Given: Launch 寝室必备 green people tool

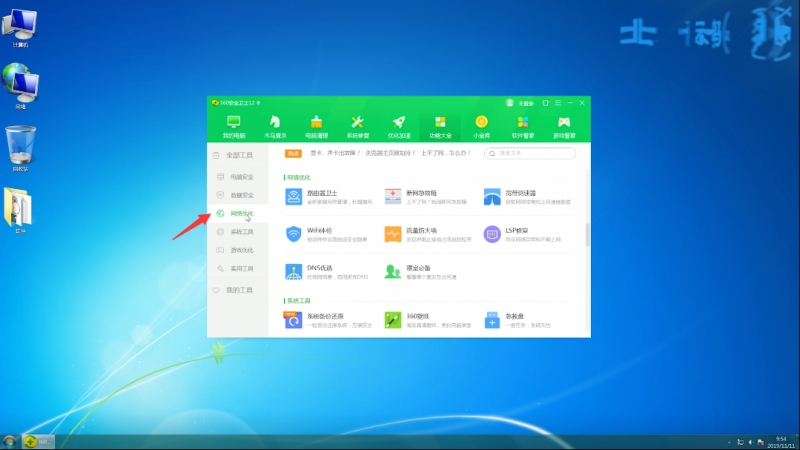Looking at the screenshot, I should click(420, 271).
